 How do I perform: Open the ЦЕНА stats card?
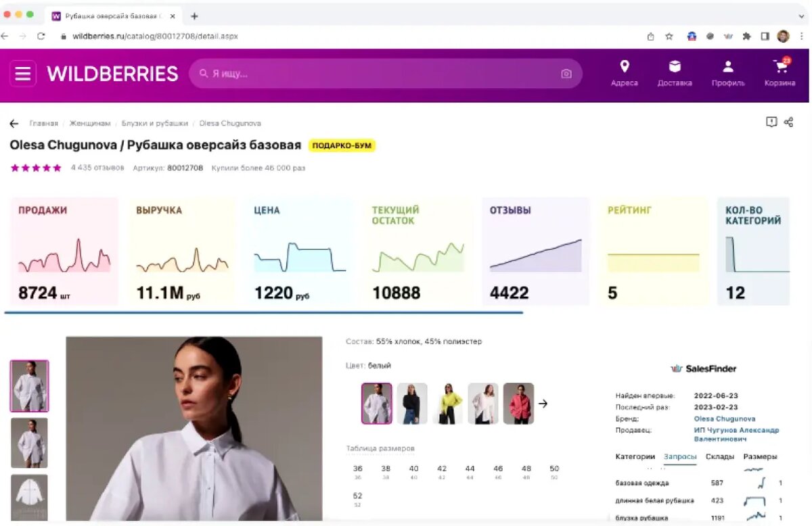300,251
